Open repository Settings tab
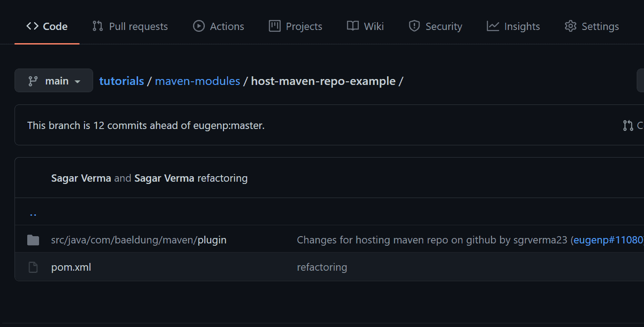Viewport: 644px width, 327px height. tap(591, 26)
